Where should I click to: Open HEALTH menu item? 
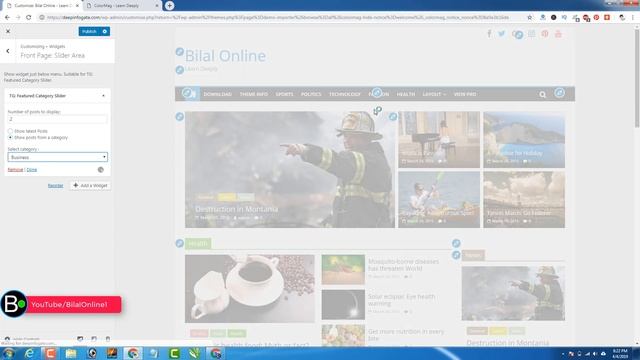406,94
